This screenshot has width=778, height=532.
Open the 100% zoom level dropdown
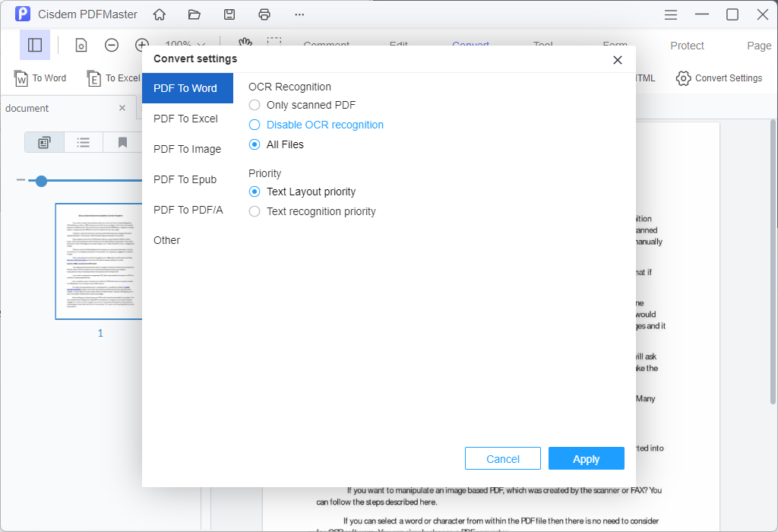point(186,45)
